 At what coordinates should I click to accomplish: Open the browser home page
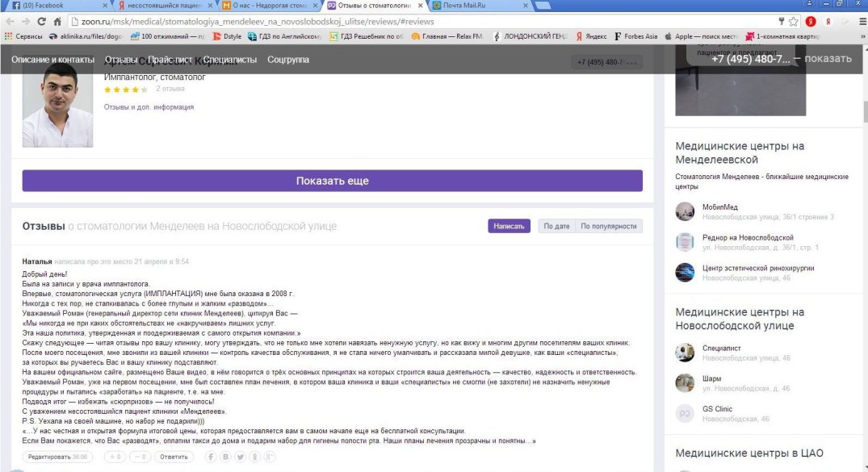(57, 22)
